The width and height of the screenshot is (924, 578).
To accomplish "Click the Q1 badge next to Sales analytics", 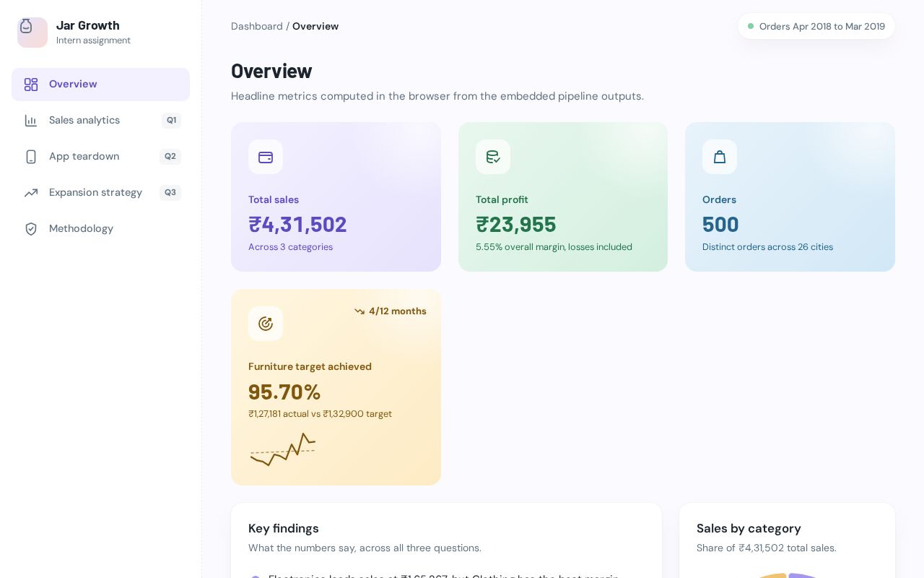I will pyautogui.click(x=171, y=121).
